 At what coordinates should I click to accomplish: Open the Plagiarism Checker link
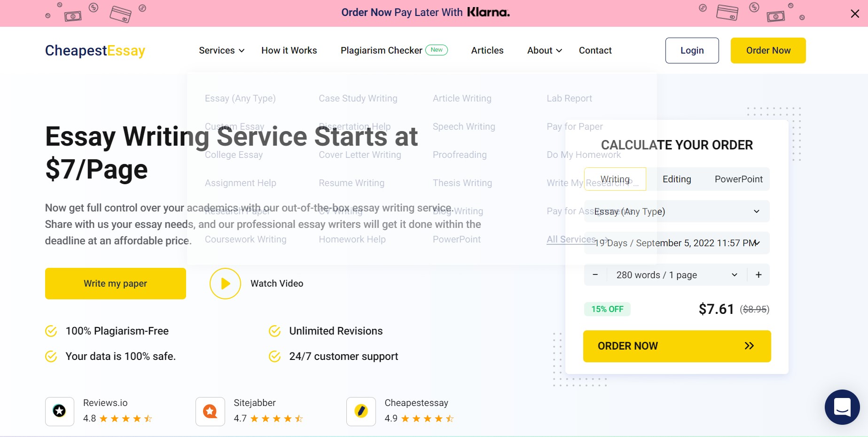click(x=381, y=50)
